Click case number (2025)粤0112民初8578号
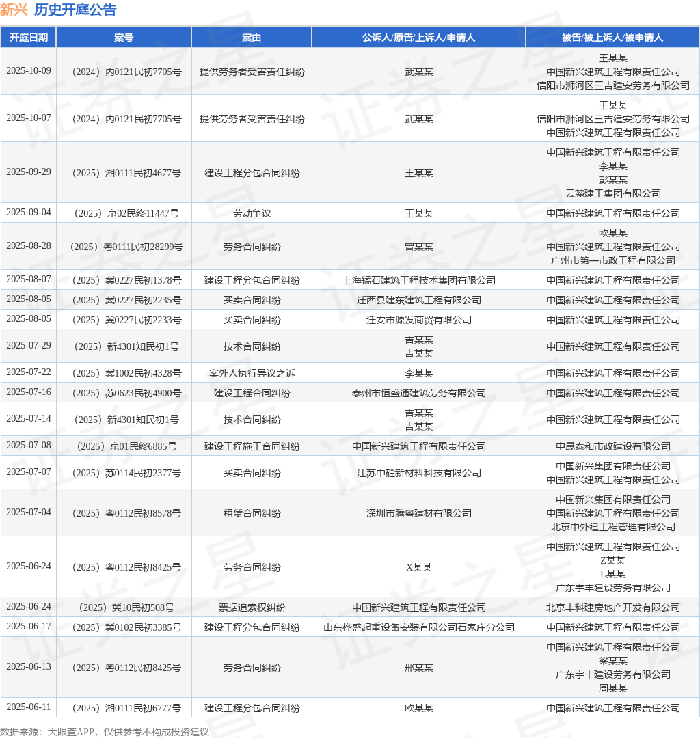The height and width of the screenshot is (738, 700). click(x=126, y=513)
